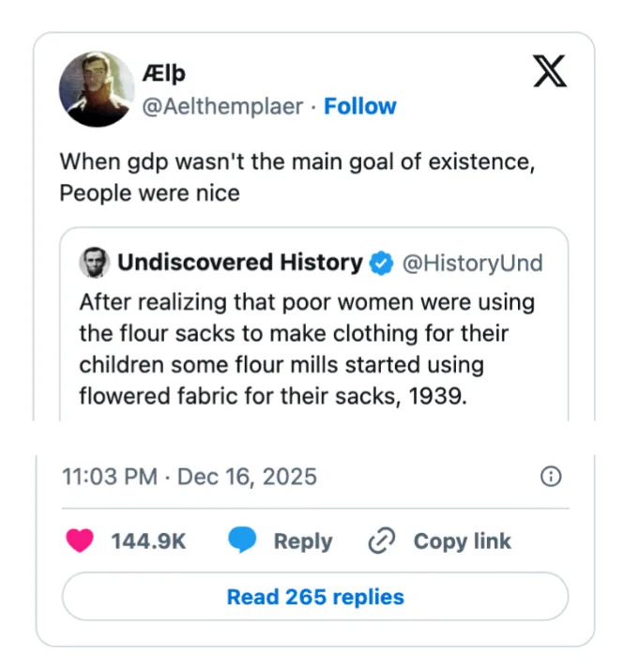Click the blue verified badge
This screenshot has width=625, height=672.
pyautogui.click(x=380, y=263)
